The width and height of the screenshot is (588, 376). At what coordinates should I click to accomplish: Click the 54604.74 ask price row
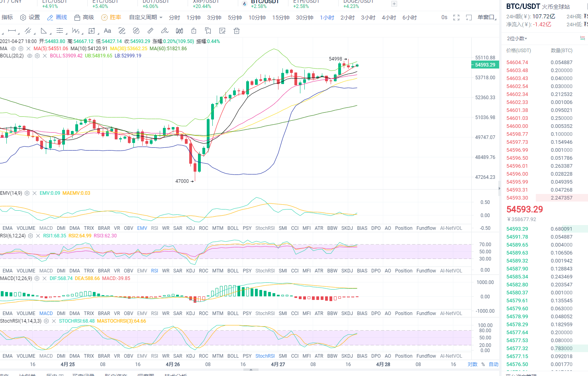click(517, 63)
